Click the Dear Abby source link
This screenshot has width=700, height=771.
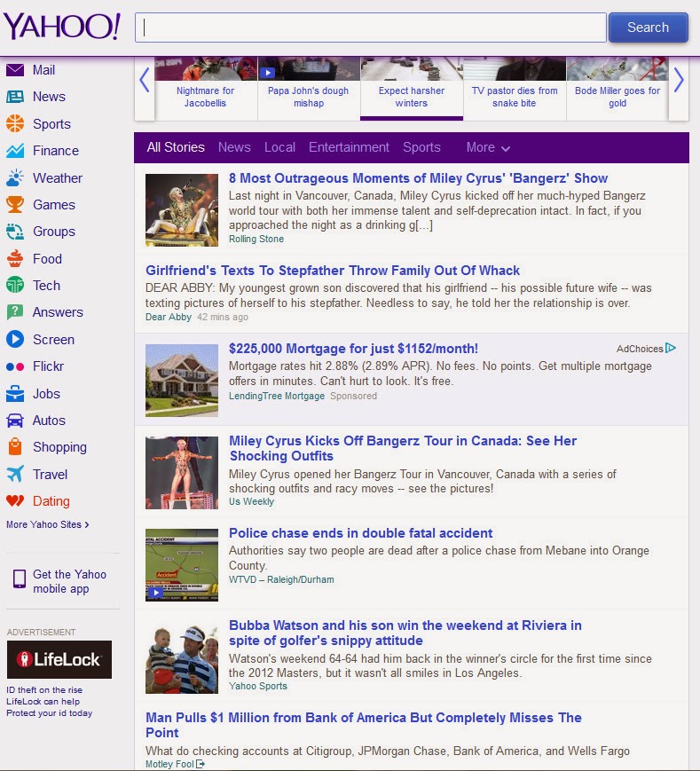pyautogui.click(x=168, y=317)
